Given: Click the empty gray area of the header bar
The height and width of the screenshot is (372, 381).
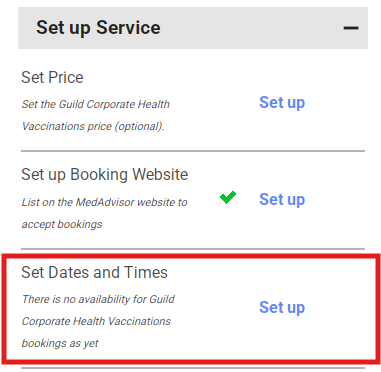Looking at the screenshot, I should 250,28.
